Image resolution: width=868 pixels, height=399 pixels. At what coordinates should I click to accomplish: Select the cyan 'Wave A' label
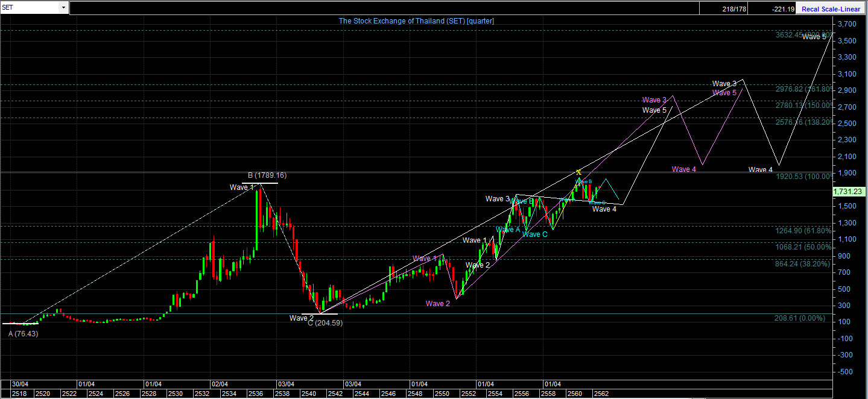[508, 230]
